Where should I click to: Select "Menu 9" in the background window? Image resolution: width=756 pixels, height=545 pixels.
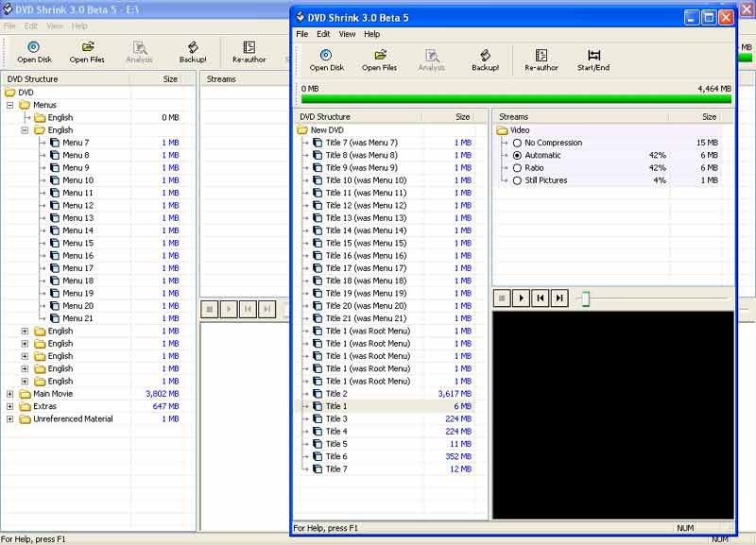coord(76,168)
